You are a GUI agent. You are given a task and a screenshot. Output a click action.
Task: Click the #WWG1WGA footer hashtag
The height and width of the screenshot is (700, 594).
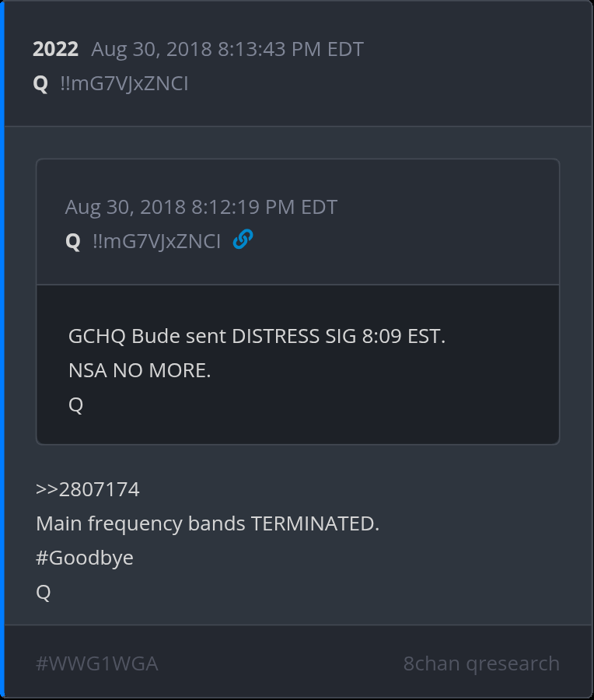pos(97,663)
